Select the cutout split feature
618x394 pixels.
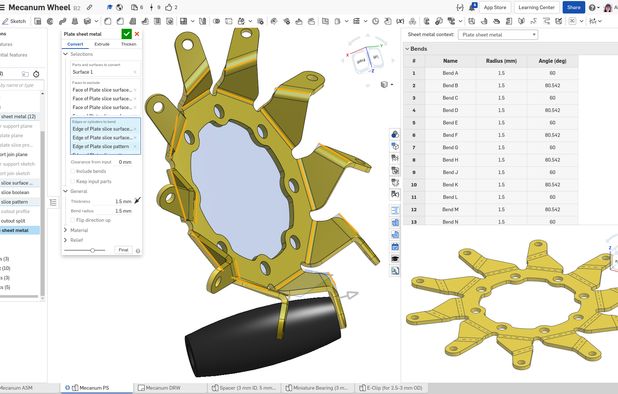click(13, 221)
